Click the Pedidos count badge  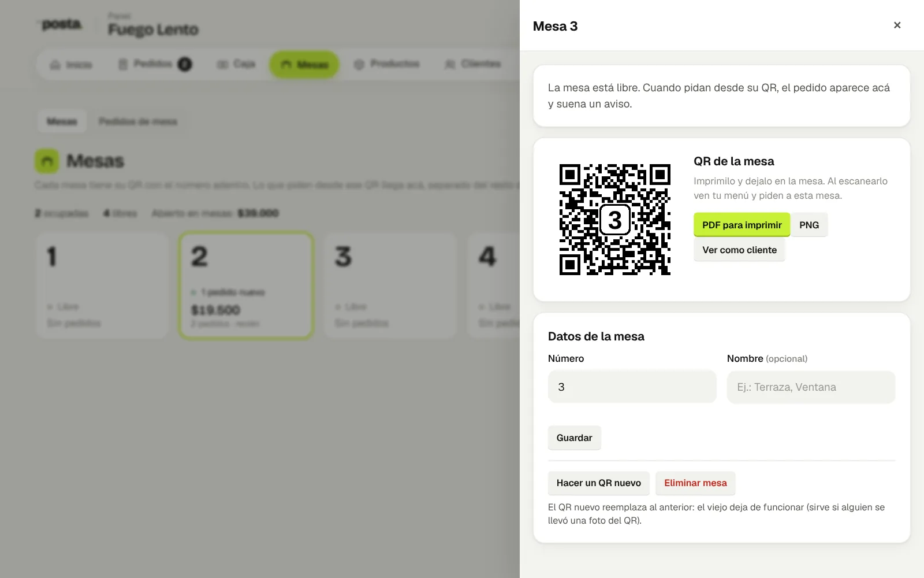click(185, 64)
